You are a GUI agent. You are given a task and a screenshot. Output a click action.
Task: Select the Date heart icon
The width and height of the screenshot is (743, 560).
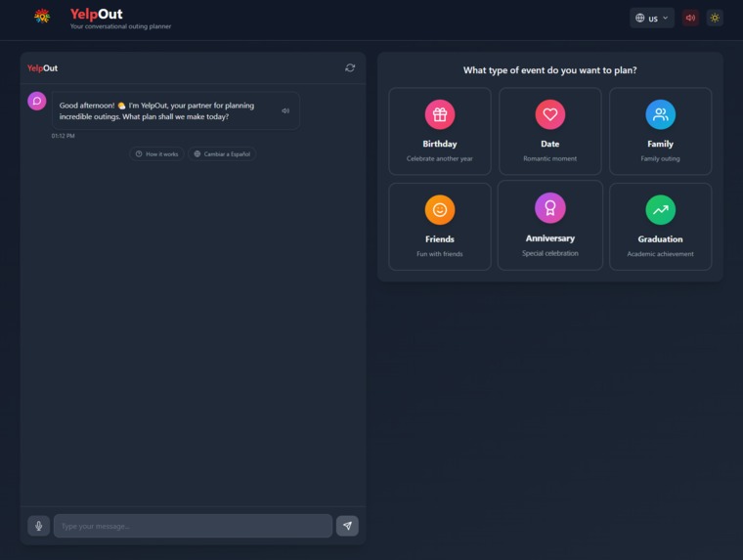click(x=550, y=114)
